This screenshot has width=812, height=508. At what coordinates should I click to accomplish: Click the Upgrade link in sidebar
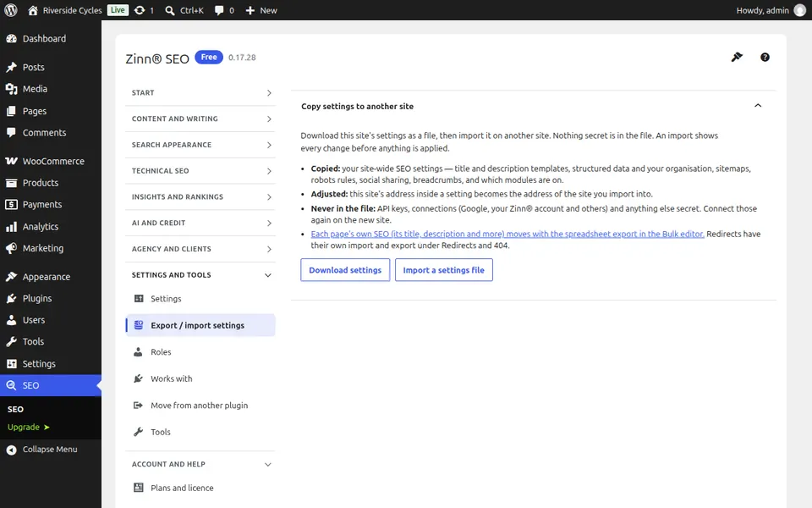tap(29, 427)
